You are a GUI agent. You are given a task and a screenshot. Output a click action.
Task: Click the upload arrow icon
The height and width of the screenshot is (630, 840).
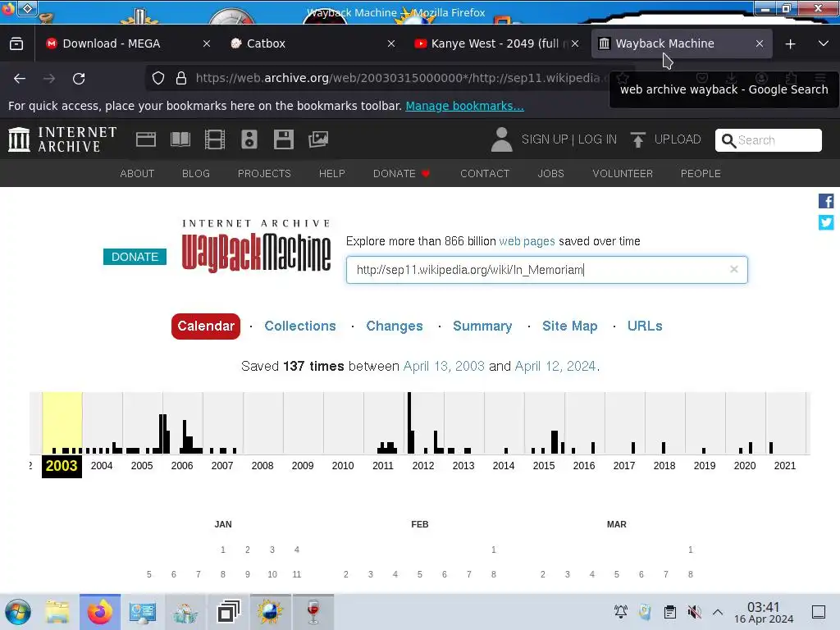click(x=637, y=139)
